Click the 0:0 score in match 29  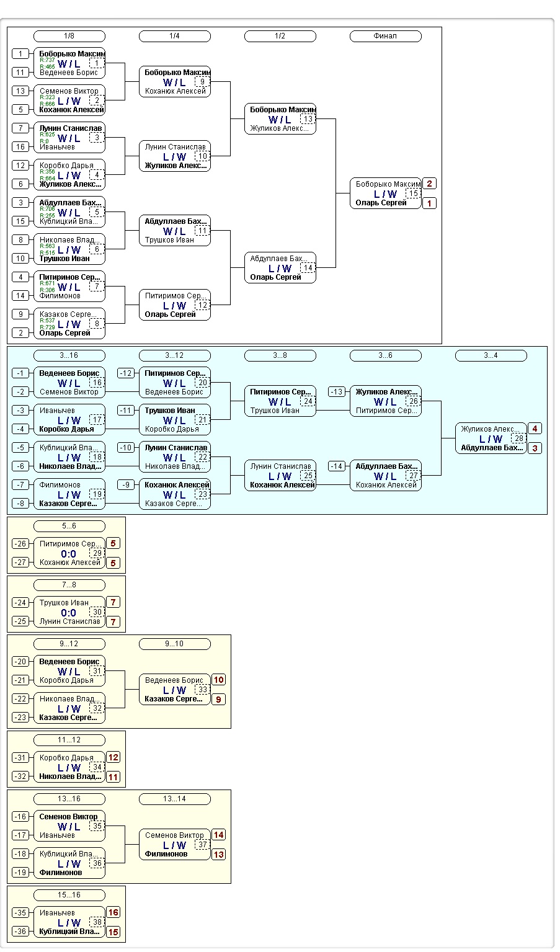tap(68, 554)
